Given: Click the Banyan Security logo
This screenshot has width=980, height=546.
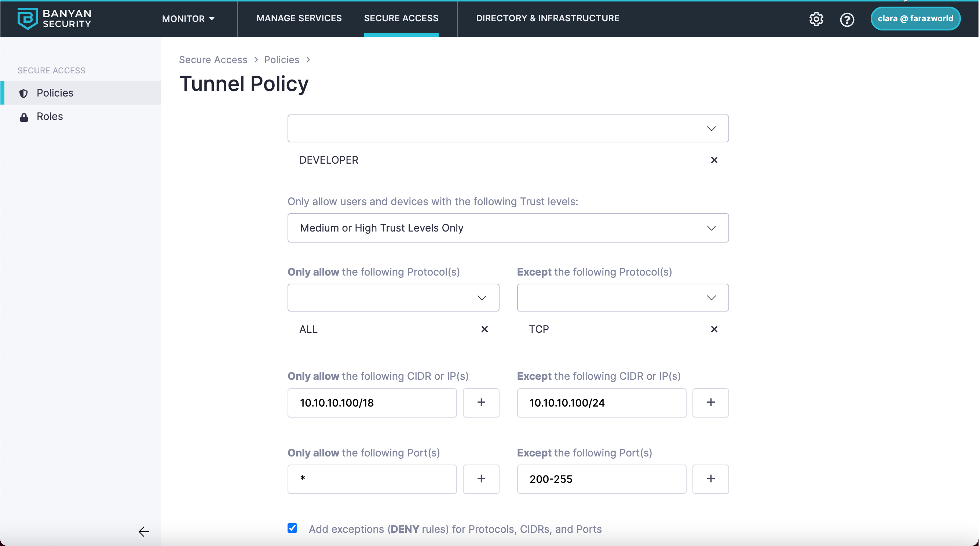Looking at the screenshot, I should (54, 18).
